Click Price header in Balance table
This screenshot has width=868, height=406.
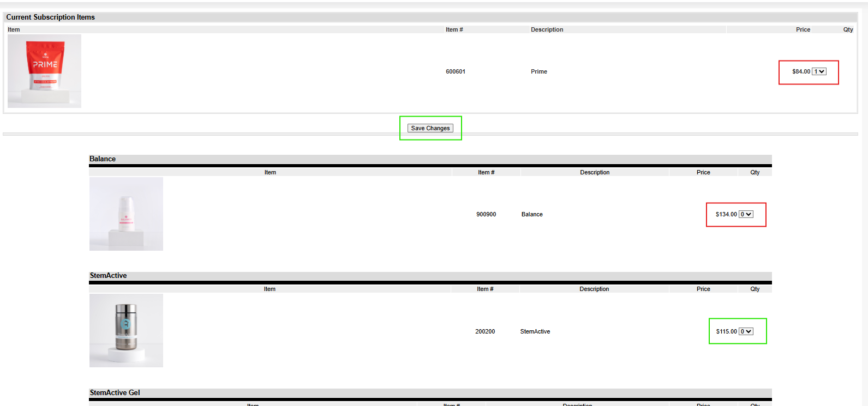[703, 172]
